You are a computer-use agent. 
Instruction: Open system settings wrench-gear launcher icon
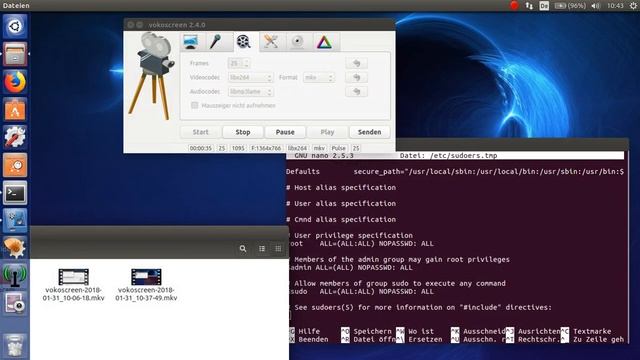coord(15,138)
